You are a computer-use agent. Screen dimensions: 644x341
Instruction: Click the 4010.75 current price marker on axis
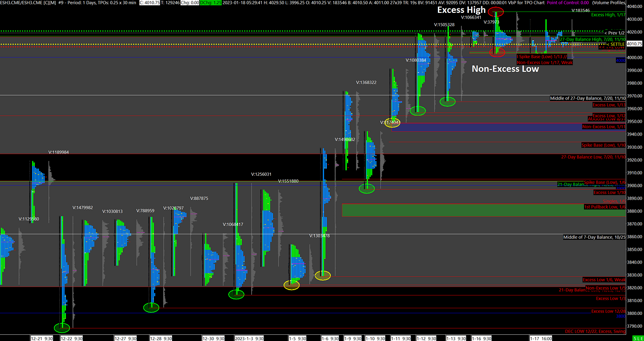(635, 44)
